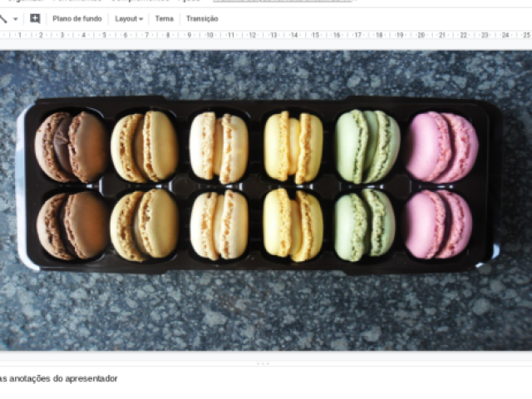532x399 pixels.
Task: Open the Tema panel
Action: pyautogui.click(x=165, y=18)
